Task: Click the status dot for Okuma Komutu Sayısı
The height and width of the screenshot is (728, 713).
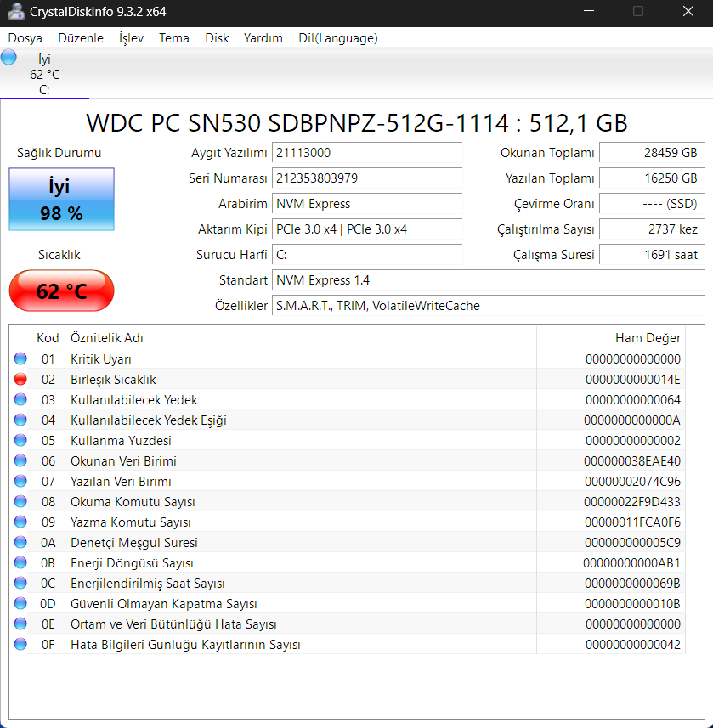Action: coord(20,502)
